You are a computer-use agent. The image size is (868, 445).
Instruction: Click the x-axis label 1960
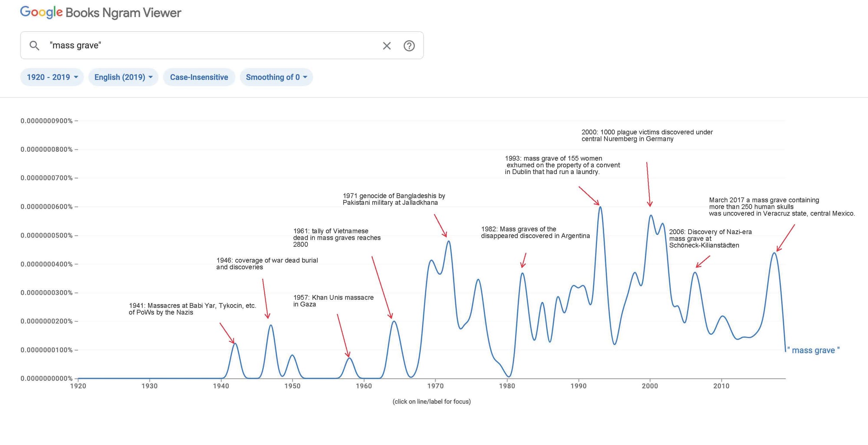tap(364, 386)
